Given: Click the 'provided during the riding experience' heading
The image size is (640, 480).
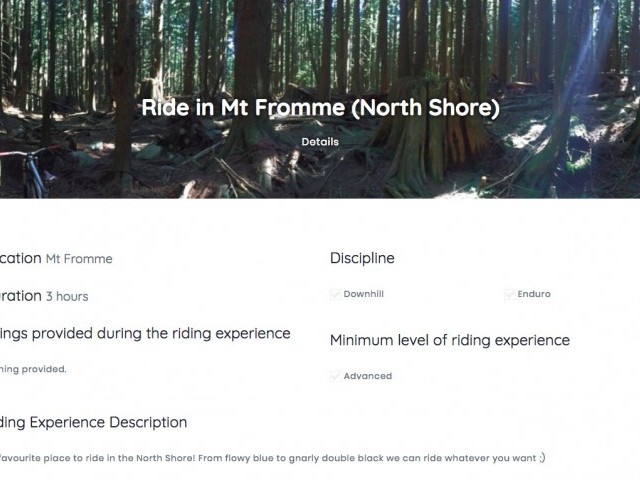Looking at the screenshot, I should point(145,333).
